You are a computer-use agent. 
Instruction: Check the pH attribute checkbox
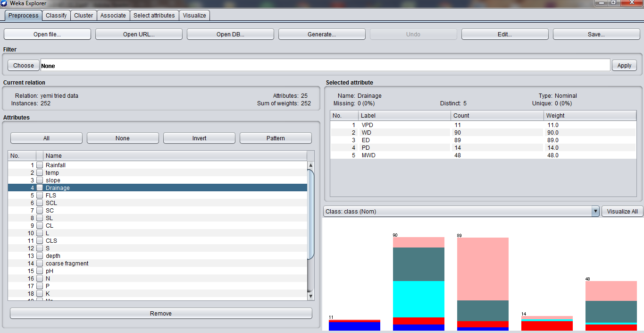point(40,271)
